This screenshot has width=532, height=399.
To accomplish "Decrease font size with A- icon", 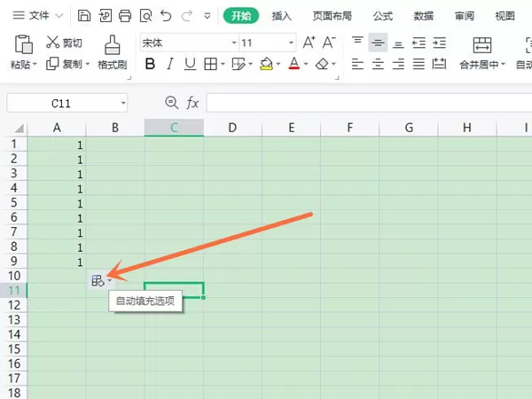I will click(329, 43).
